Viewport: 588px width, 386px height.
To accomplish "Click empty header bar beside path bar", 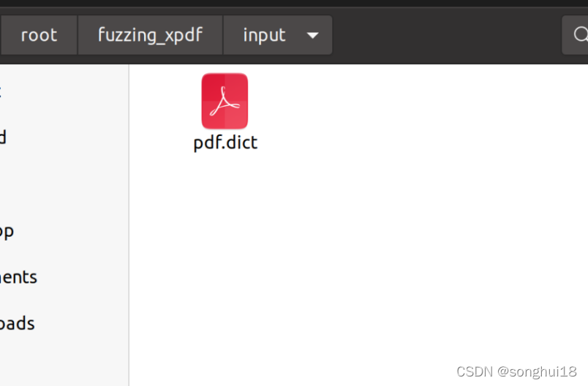I will click(446, 35).
